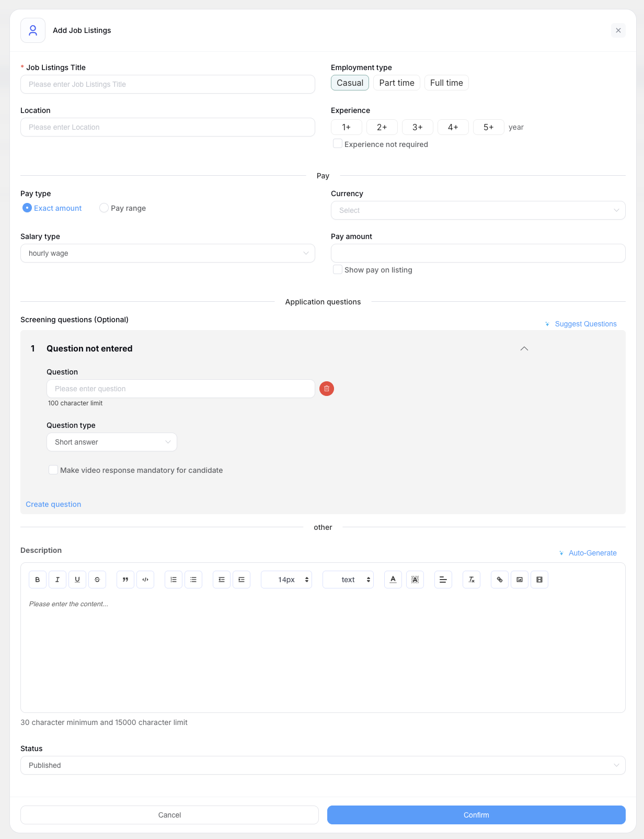Viewport: 644px width, 839px height.
Task: Select Casual employment type
Action: click(x=350, y=83)
